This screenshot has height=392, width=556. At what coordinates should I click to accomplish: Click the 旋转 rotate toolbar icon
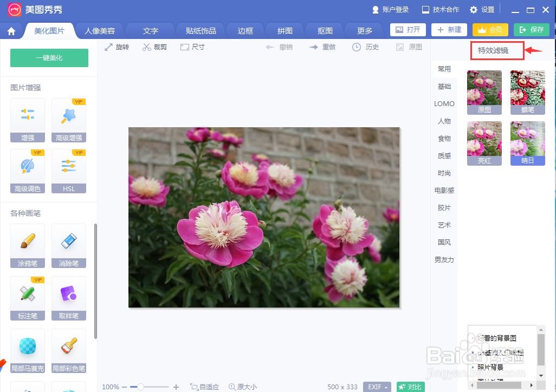point(117,47)
